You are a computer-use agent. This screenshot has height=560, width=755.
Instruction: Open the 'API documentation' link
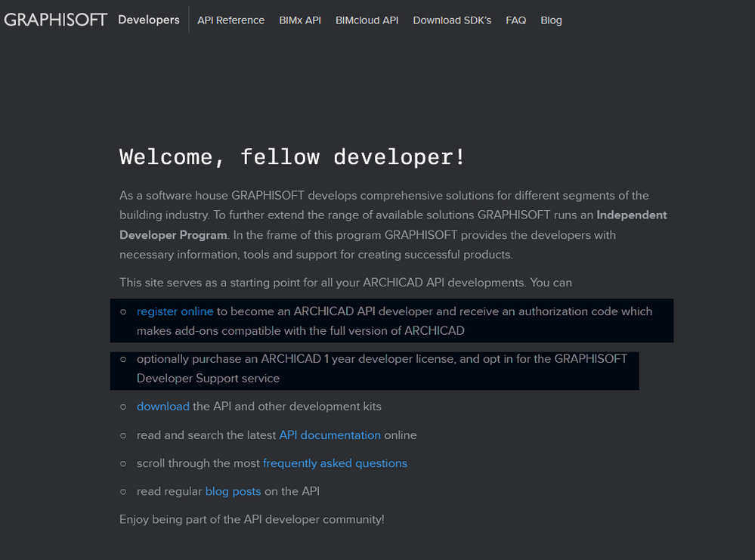(x=330, y=435)
